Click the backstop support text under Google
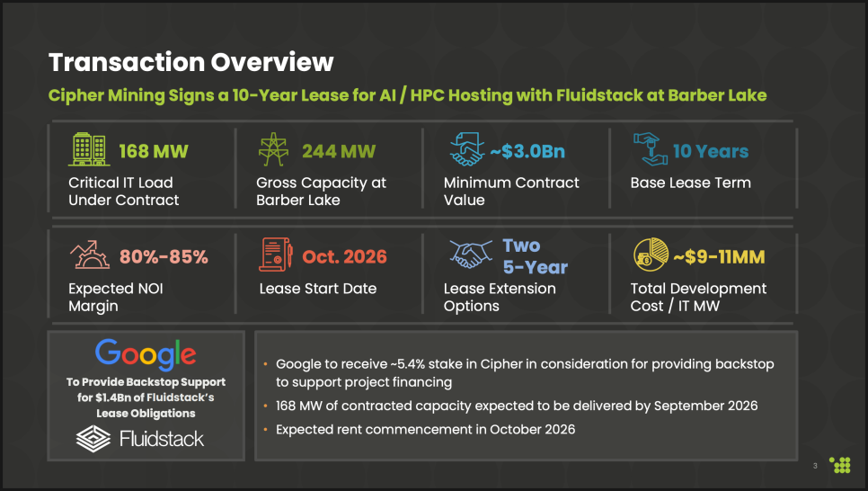This screenshot has width=868, height=491. pyautogui.click(x=146, y=397)
